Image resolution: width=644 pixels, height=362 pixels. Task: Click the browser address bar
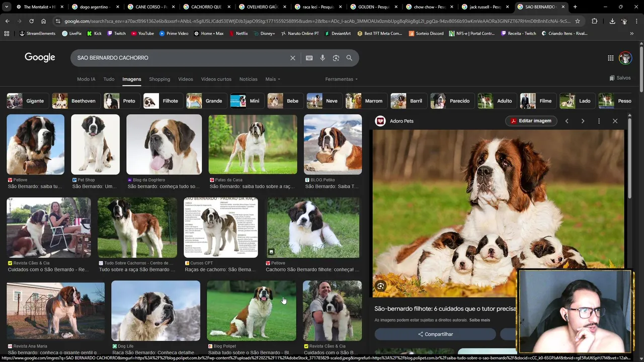tap(317, 21)
